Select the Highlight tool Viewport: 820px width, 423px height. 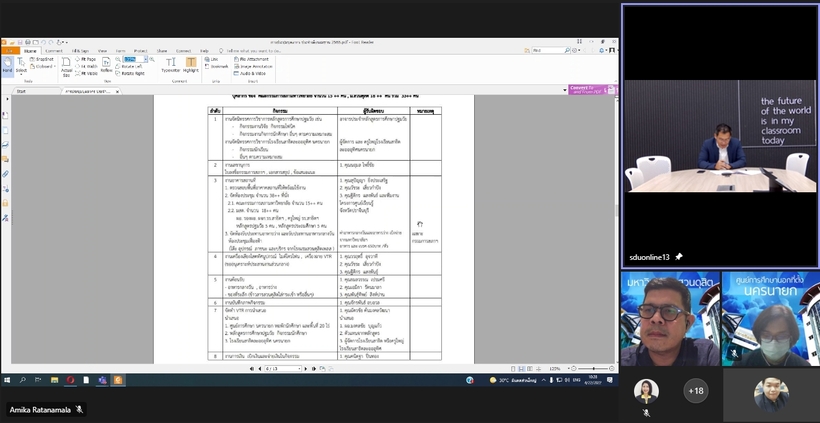(191, 65)
